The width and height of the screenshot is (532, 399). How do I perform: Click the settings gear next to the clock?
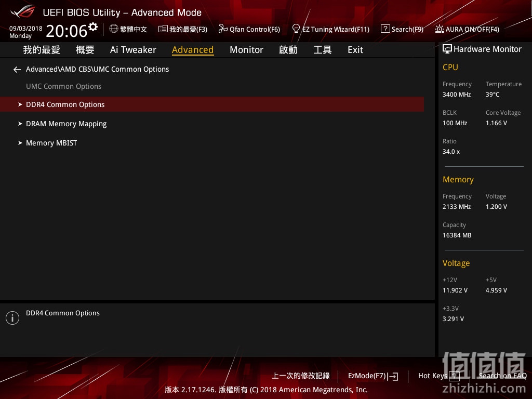(x=93, y=26)
